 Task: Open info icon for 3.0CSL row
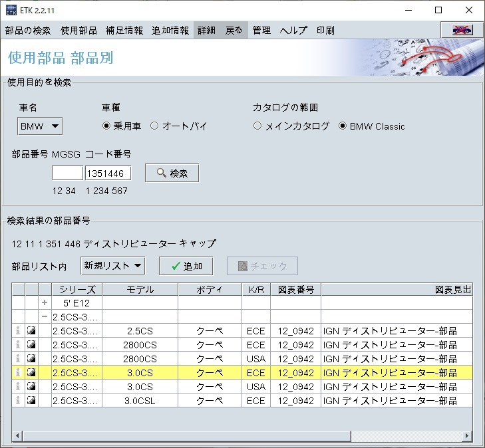18,400
